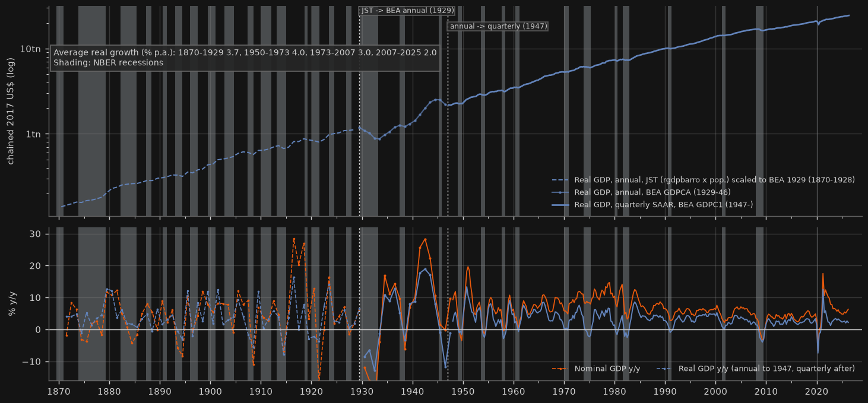Viewport: 868px width, 403px height.
Task: Click the '1910' x-axis year label
Action: (260, 392)
